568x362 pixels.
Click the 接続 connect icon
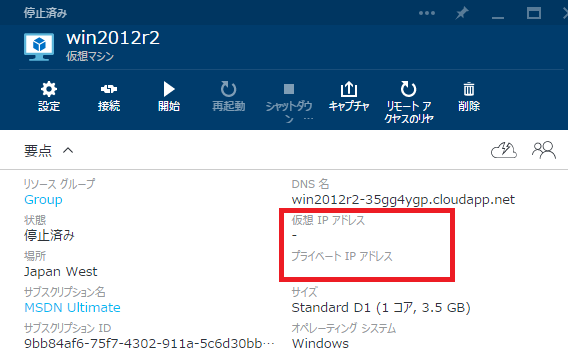click(109, 89)
